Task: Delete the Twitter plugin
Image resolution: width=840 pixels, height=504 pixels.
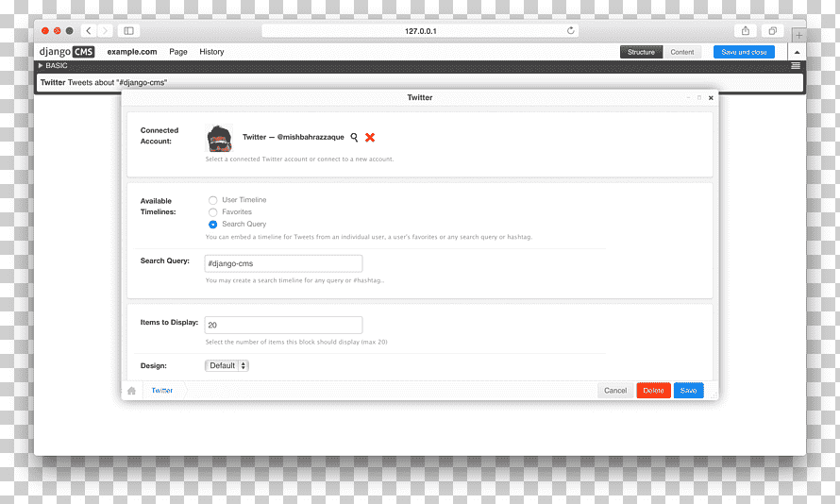Action: (x=653, y=391)
